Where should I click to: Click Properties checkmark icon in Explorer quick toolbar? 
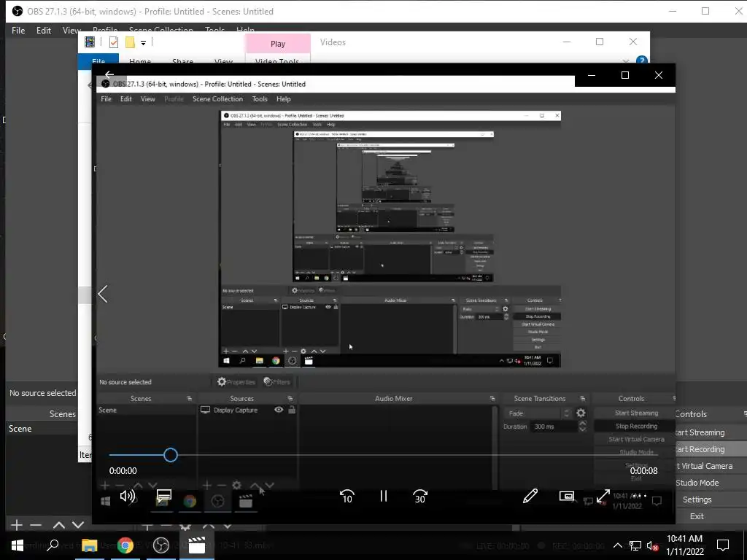(x=113, y=42)
